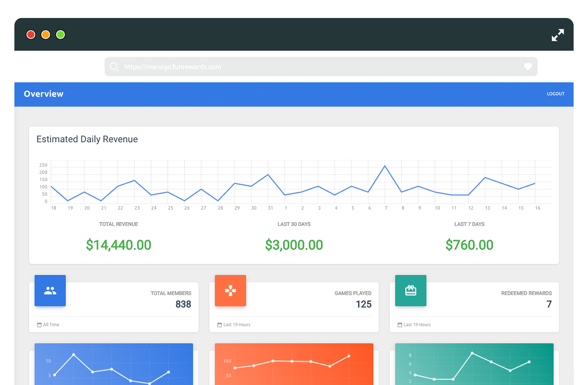Click the LAST 30 DAYS label
The image size is (588, 385).
(x=294, y=224)
